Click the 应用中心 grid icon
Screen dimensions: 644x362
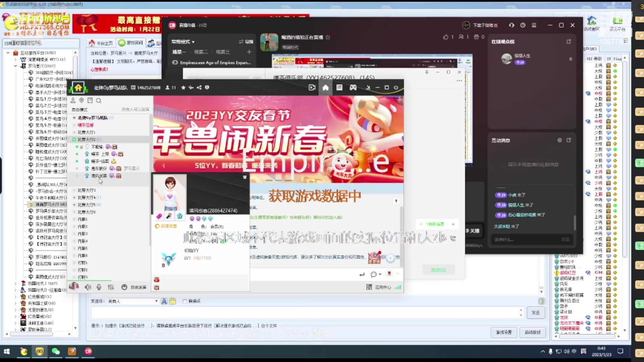(369, 287)
